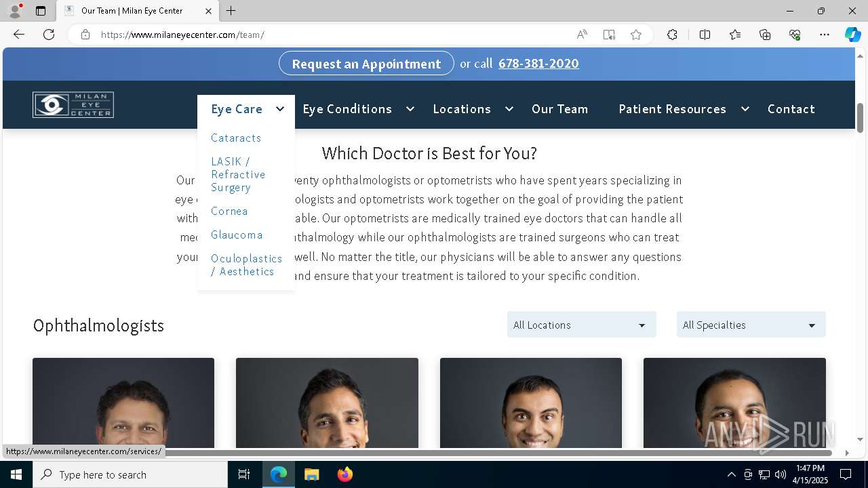Open Copilot sidebar icon
This screenshot has width=868, height=488.
(852, 35)
